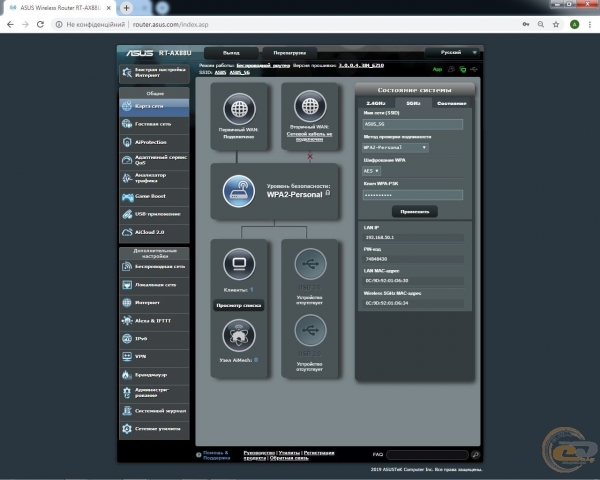600x480 pixels.
Task: Open Карта сети in the sidebar
Action: click(154, 106)
